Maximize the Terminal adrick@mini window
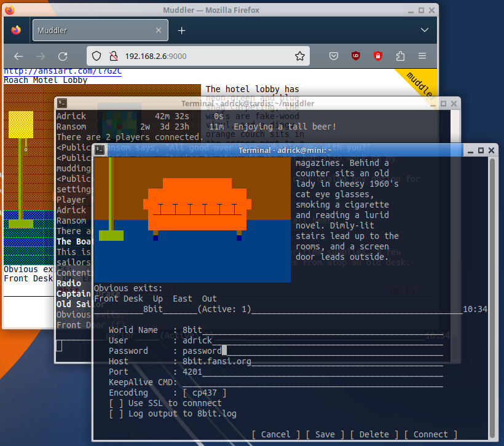Screen dimensions: 504x446 [x=481, y=150]
